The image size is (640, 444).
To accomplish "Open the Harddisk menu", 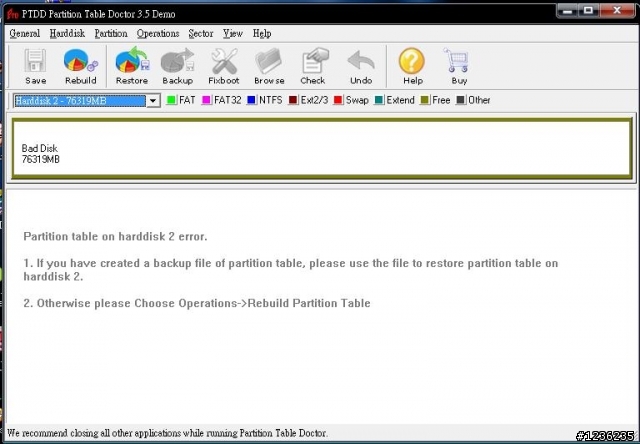I will click(67, 33).
